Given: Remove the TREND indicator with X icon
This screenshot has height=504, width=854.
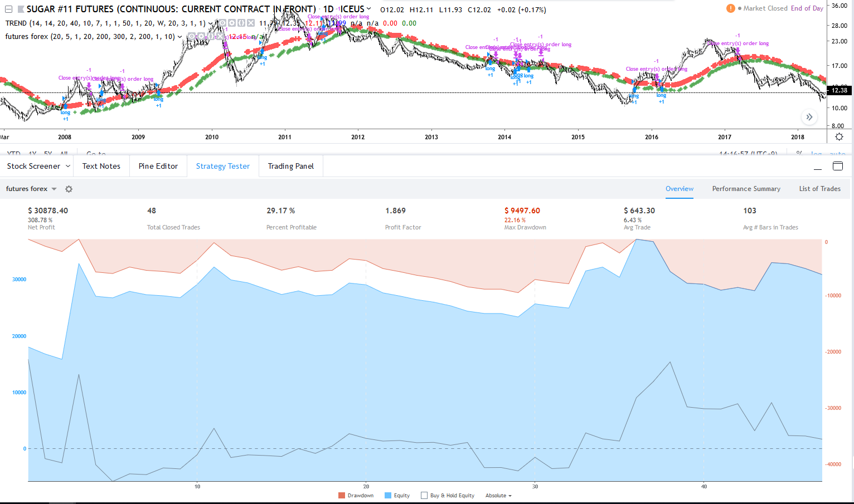Looking at the screenshot, I should tap(251, 23).
